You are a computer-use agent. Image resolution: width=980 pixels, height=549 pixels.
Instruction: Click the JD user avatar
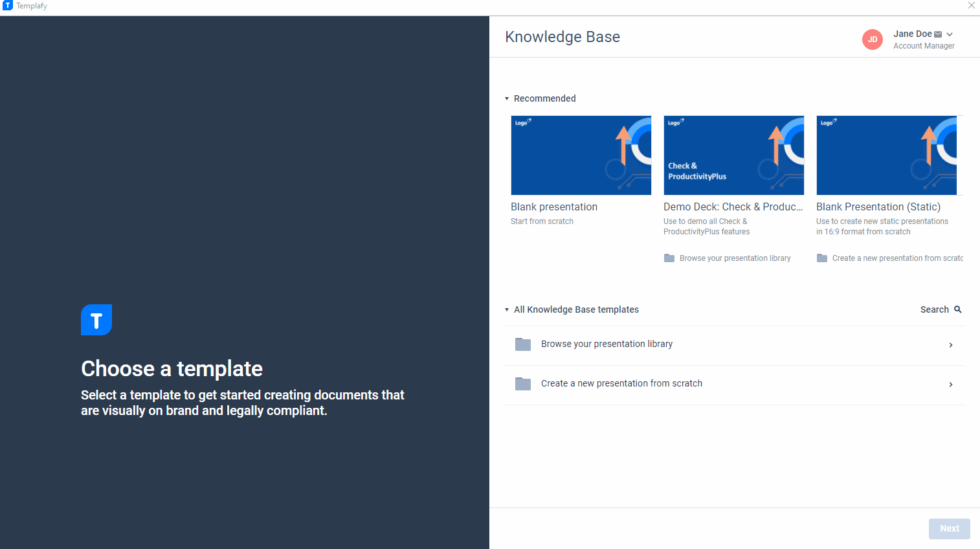[873, 39]
